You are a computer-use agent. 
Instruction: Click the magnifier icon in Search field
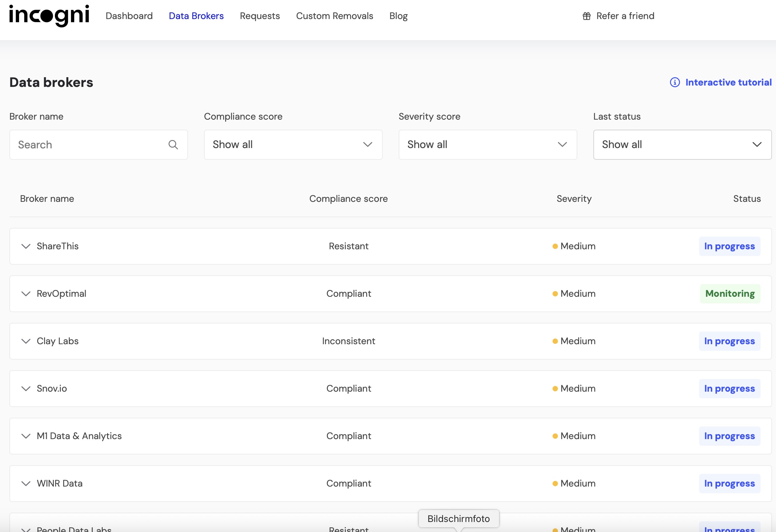click(173, 145)
